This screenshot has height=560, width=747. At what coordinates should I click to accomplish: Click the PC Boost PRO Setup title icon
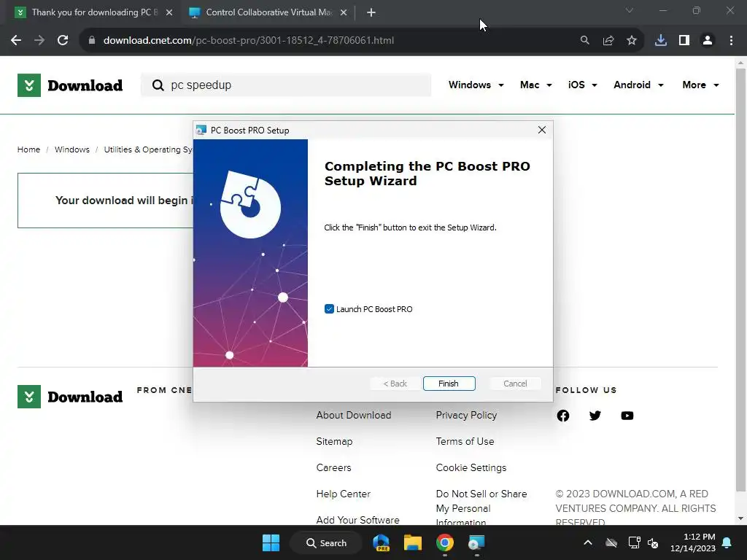coord(201,130)
